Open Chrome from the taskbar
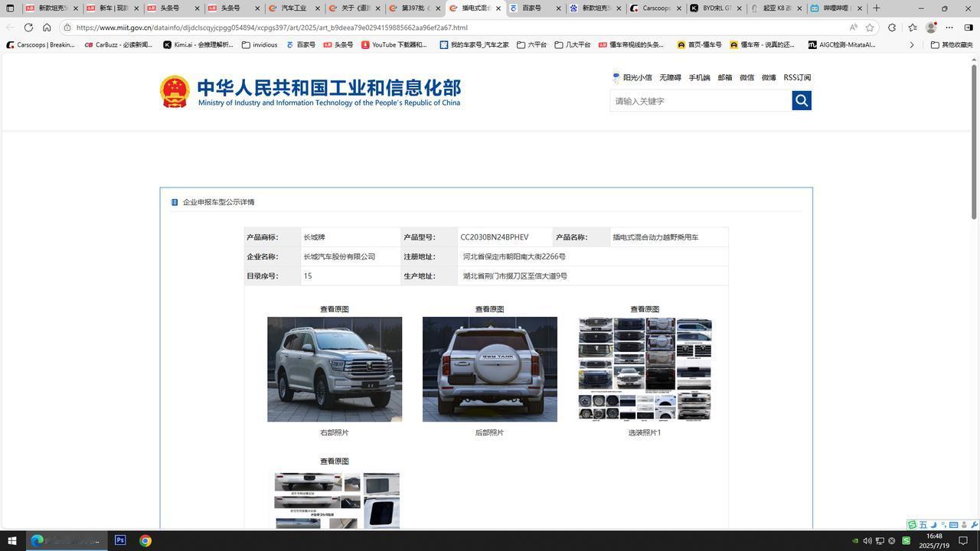Screen dimensions: 980x551 click(145, 540)
